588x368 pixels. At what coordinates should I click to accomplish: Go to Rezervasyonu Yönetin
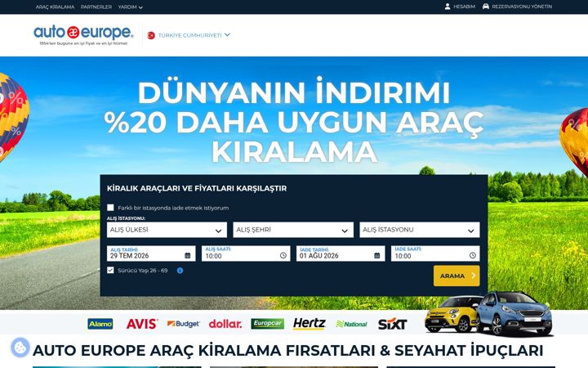click(517, 7)
